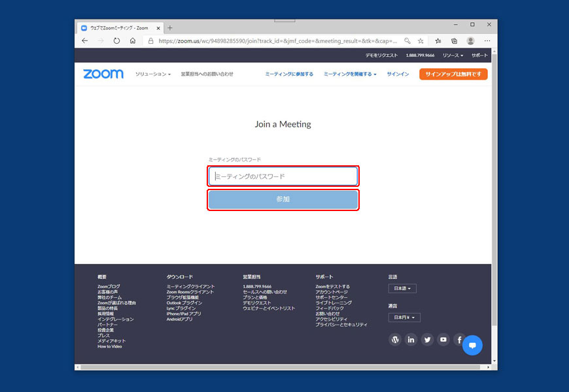This screenshot has height=392, width=569.
Task: Open the 日本語 language dropdown
Action: point(402,289)
